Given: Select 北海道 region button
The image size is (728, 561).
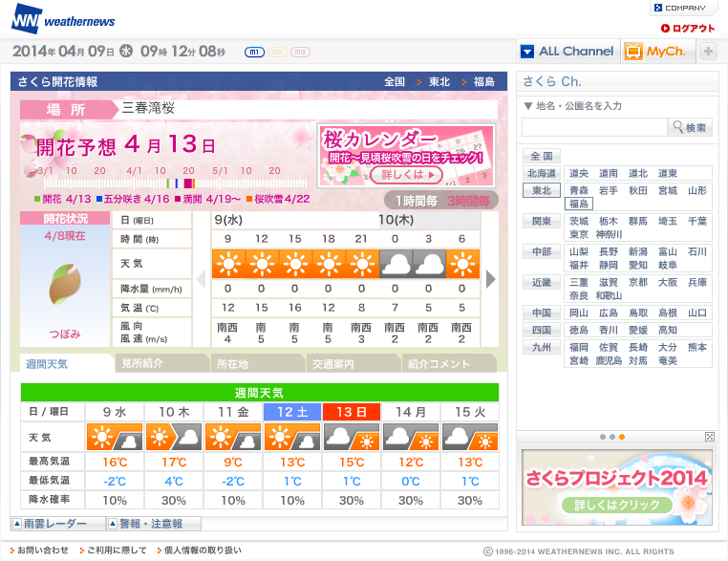Looking at the screenshot, I should click(542, 173).
